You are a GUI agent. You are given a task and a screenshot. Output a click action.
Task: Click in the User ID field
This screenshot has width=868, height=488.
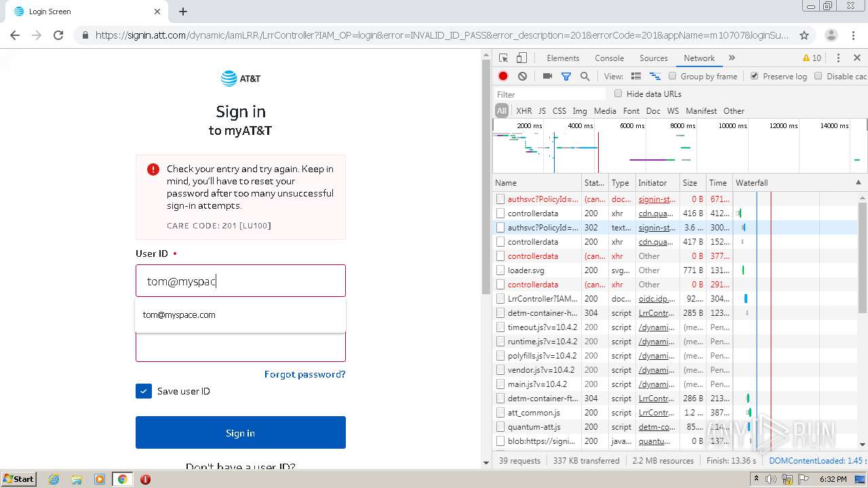[241, 281]
